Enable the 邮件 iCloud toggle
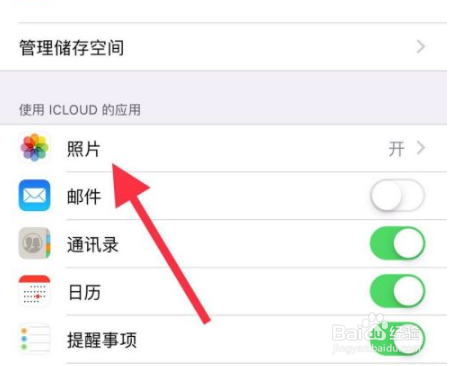This screenshot has height=366, width=449. click(x=397, y=195)
